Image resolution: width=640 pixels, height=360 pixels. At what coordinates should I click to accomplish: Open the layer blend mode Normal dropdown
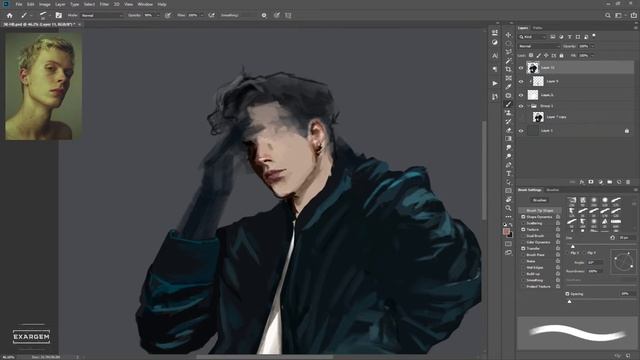[539, 46]
